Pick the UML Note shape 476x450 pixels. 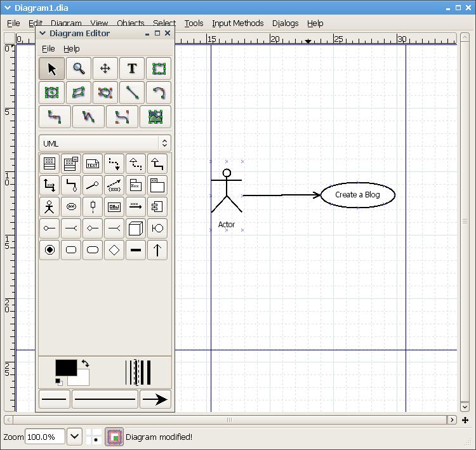coord(93,164)
